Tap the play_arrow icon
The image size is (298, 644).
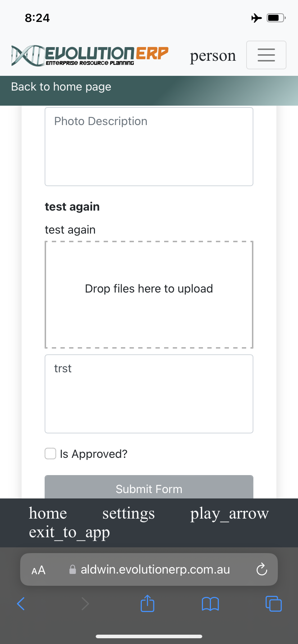point(229,513)
